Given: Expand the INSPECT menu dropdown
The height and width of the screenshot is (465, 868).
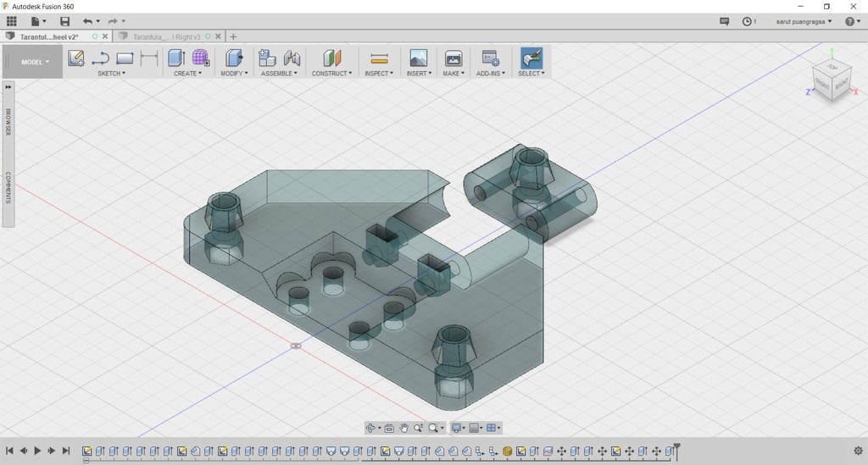Looking at the screenshot, I should point(379,73).
